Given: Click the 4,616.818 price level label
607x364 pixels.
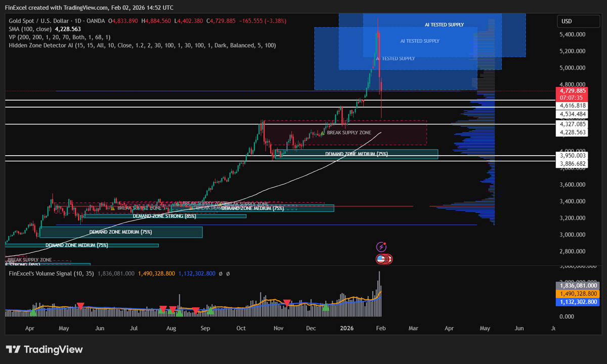Looking at the screenshot, I should pos(573,105).
